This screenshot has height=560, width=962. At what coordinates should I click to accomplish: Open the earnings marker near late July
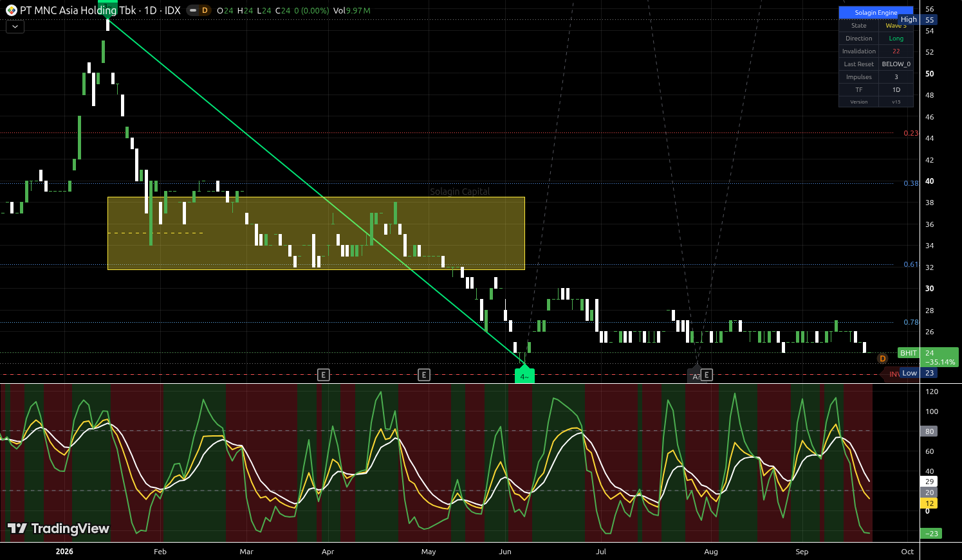[707, 375]
